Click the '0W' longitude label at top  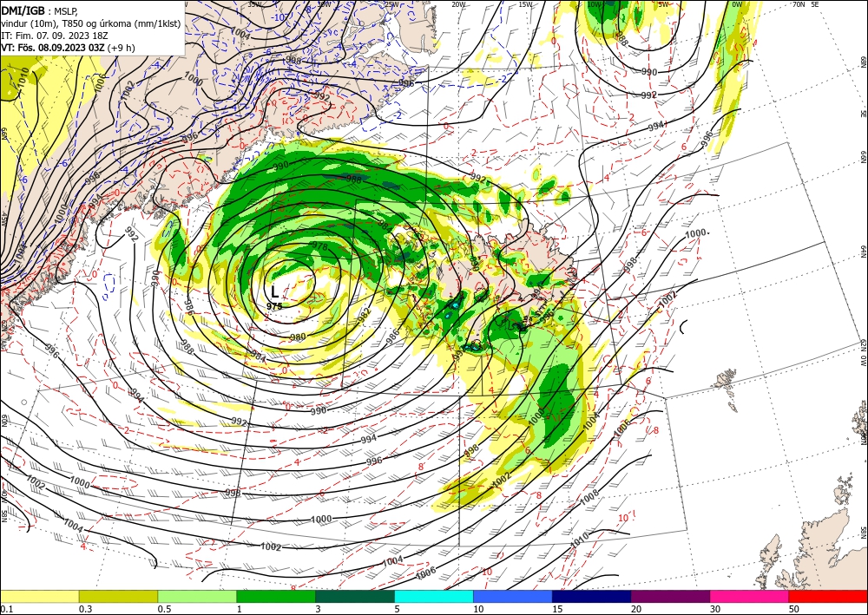[x=737, y=4]
